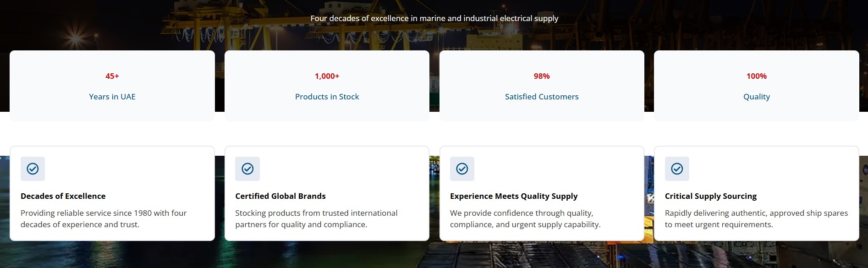Screen dimensions: 868x268
Task: Click the Certified Global Brands checkmark icon
Action: [x=247, y=169]
